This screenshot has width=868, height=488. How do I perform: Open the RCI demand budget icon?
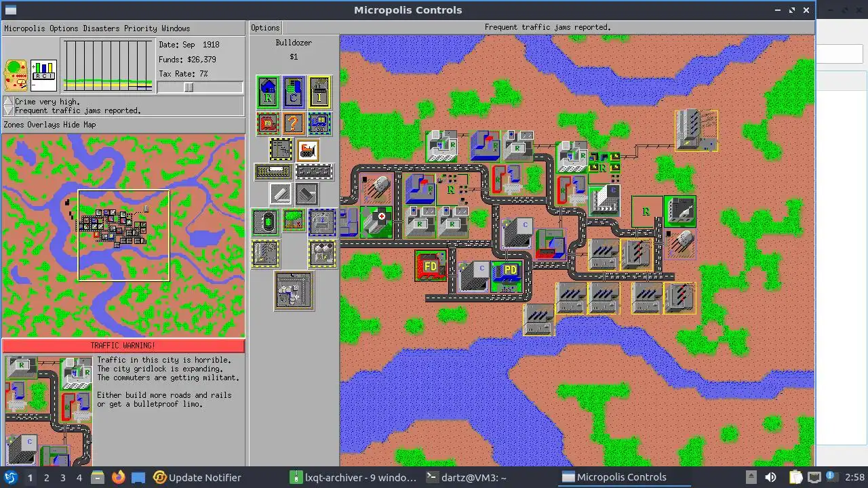pyautogui.click(x=43, y=75)
